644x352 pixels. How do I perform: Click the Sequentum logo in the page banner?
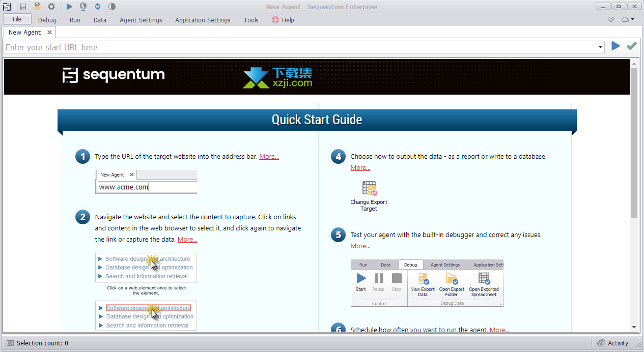pos(114,75)
